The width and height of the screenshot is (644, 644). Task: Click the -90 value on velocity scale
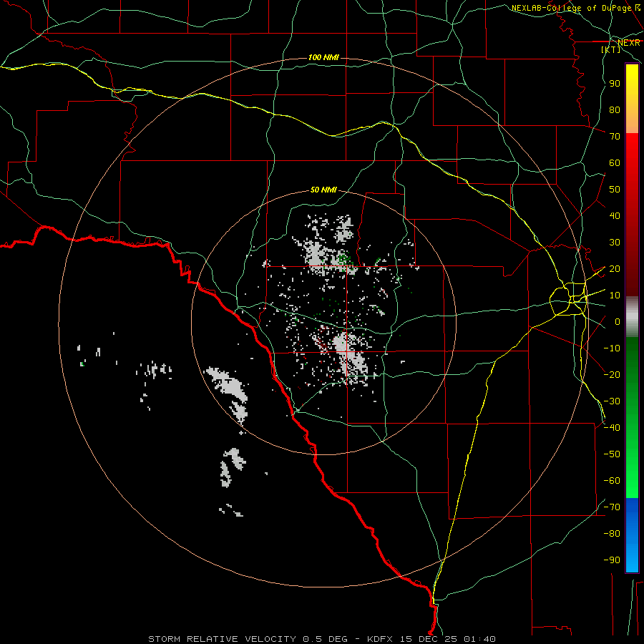(612, 560)
